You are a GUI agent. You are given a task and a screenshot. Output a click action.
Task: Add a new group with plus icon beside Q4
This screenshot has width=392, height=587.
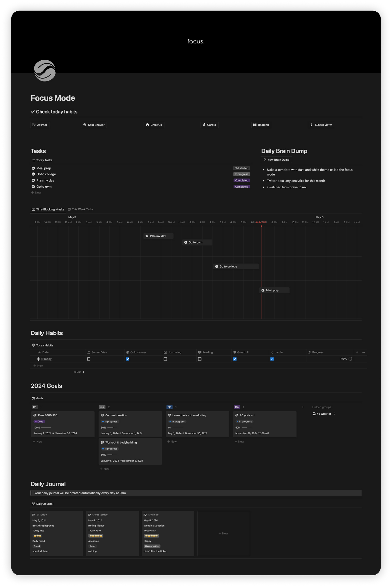pyautogui.click(x=303, y=407)
